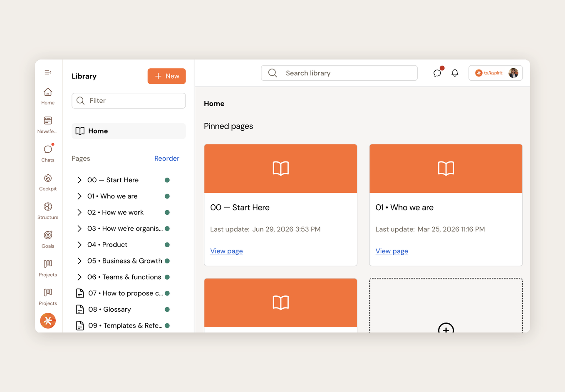Click the book icon on 00 Start Here card

coord(281,169)
